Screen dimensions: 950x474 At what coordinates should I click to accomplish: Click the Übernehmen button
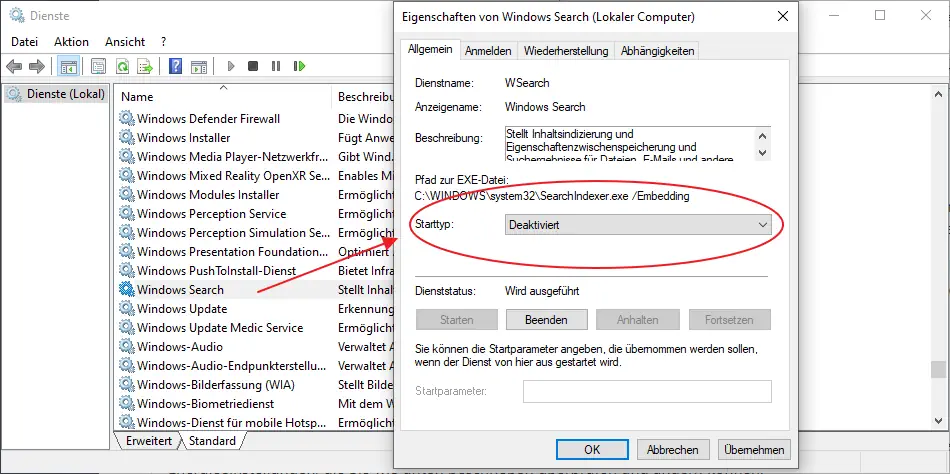pos(754,450)
